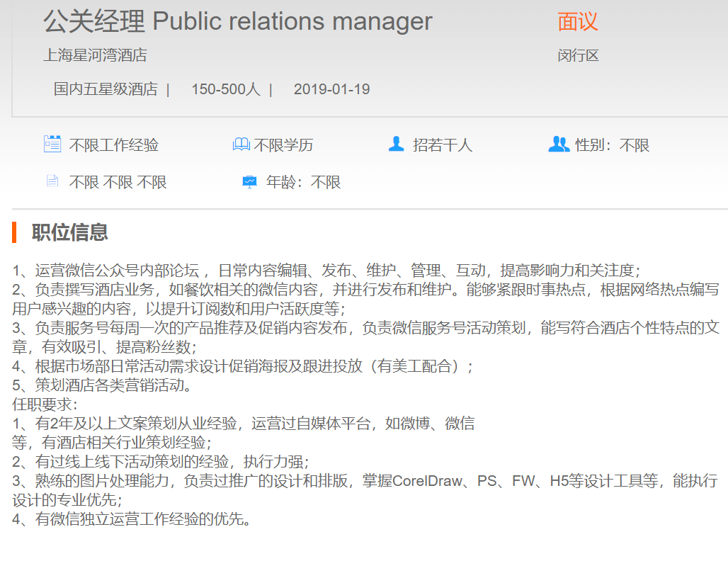Click the job title 公关经理 Public relations manager
The image size is (728, 561).
(x=237, y=22)
